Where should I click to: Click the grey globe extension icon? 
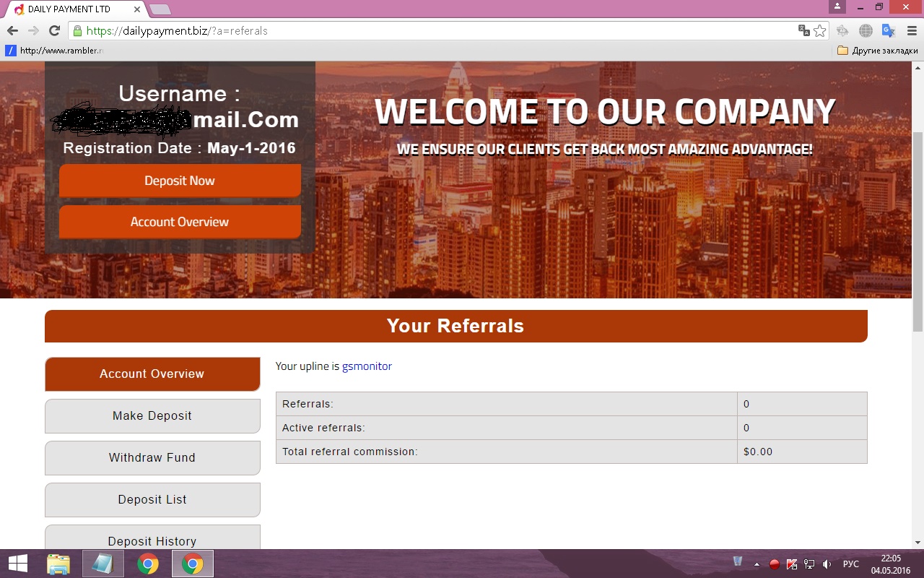tap(866, 31)
